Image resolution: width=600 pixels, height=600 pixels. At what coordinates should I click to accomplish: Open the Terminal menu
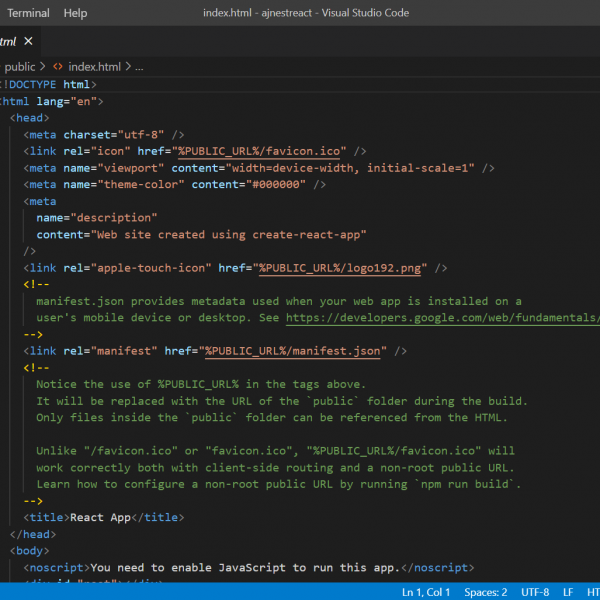pyautogui.click(x=28, y=13)
